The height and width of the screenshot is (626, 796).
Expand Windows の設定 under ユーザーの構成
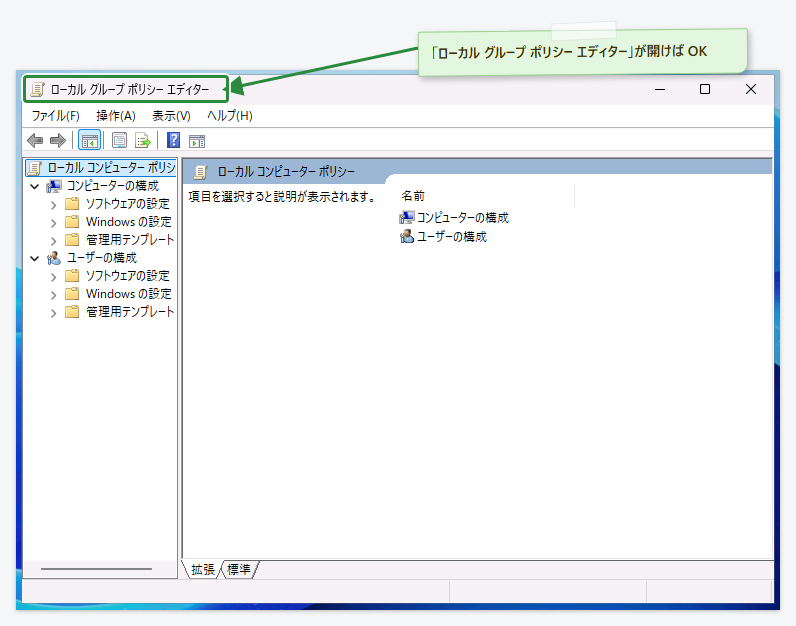click(53, 294)
